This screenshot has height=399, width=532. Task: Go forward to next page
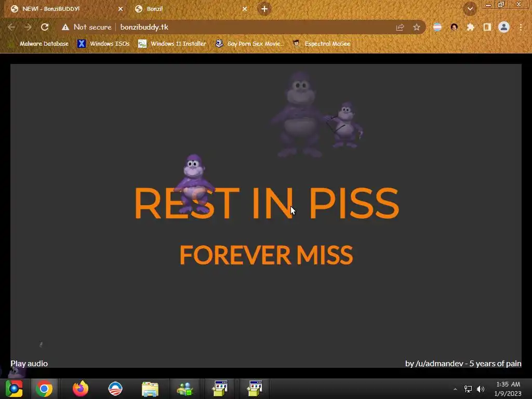pyautogui.click(x=28, y=27)
